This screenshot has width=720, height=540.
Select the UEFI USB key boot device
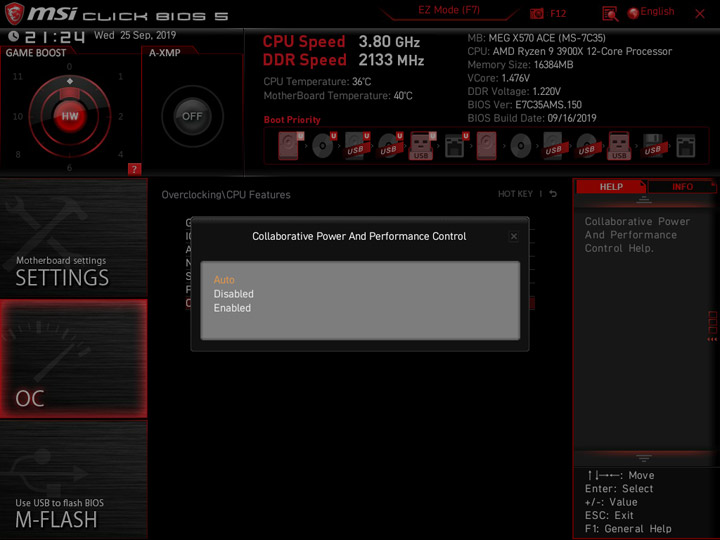coord(422,146)
